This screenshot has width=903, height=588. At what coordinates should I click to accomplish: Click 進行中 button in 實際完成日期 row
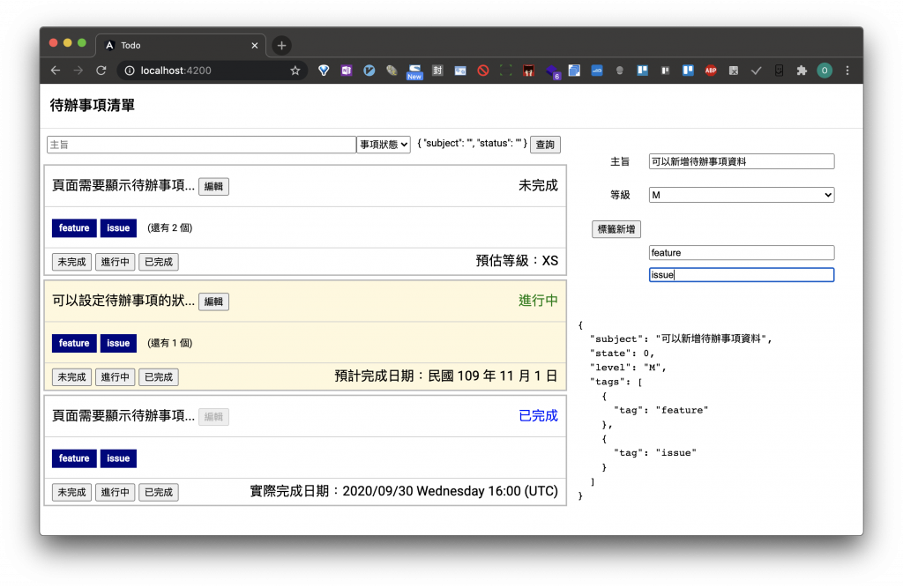click(116, 492)
